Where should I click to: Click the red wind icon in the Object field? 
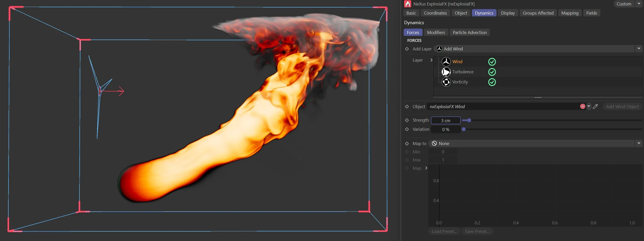582,107
